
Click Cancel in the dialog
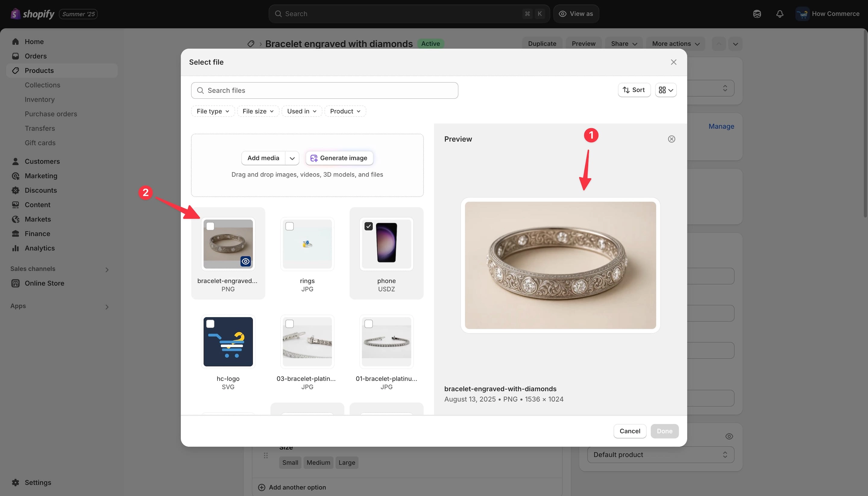point(630,431)
